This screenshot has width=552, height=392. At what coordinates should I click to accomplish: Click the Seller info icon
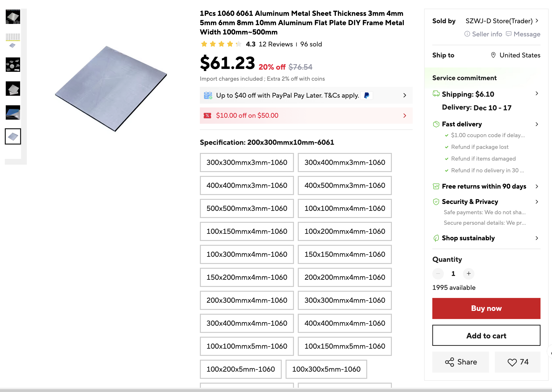pyautogui.click(x=467, y=34)
